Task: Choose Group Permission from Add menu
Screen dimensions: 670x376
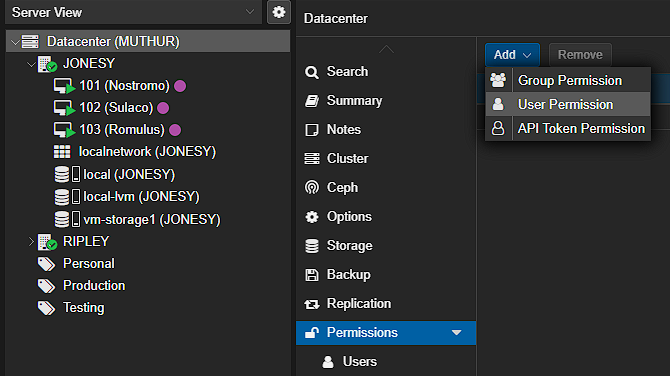Action: pos(568,80)
